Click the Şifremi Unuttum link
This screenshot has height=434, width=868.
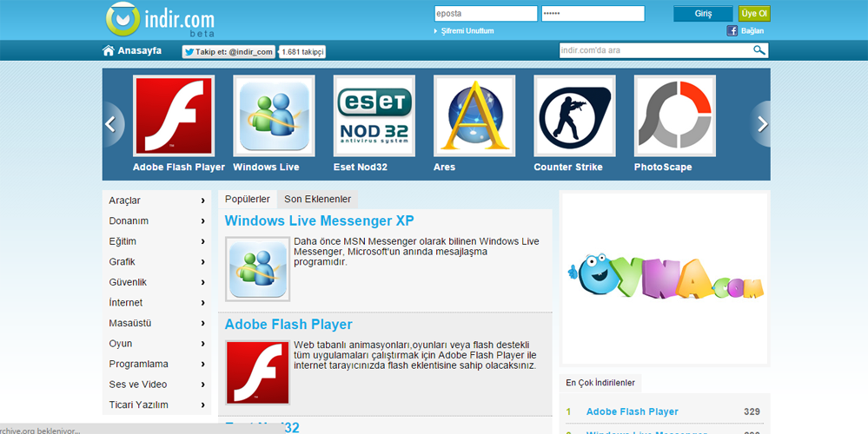(467, 31)
